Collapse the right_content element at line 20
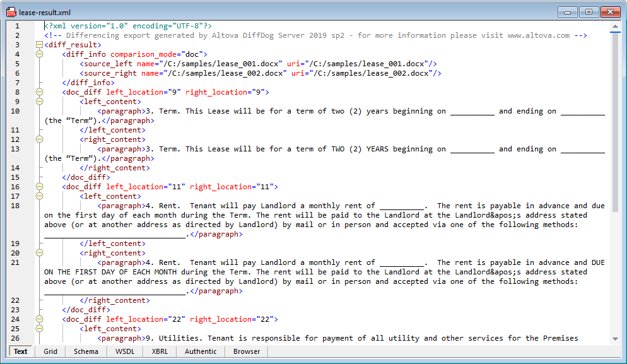The image size is (627, 364). click(38, 253)
